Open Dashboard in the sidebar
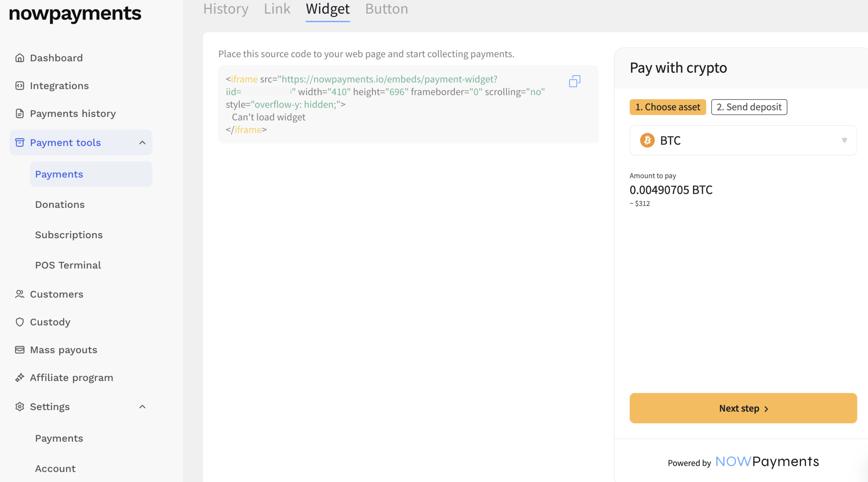 56,58
